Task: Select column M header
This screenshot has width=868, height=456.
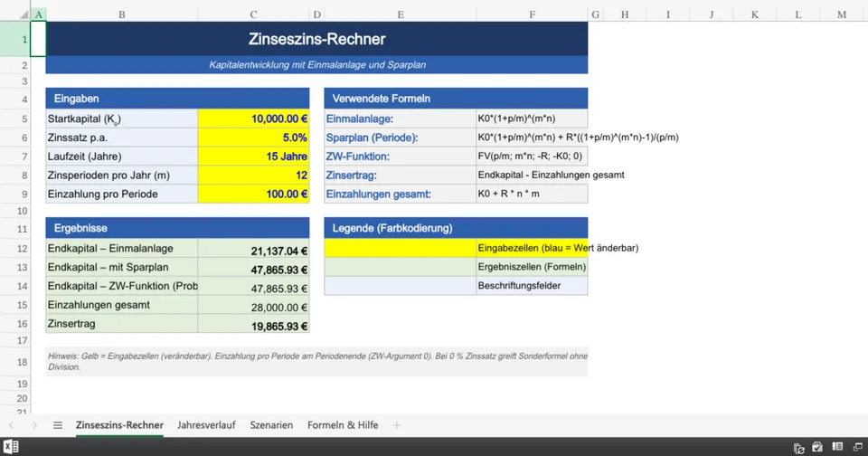Action: tap(842, 15)
